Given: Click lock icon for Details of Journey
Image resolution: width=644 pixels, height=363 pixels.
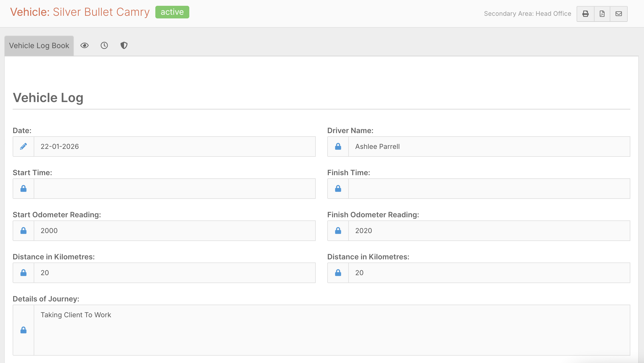Looking at the screenshot, I should point(23,330).
